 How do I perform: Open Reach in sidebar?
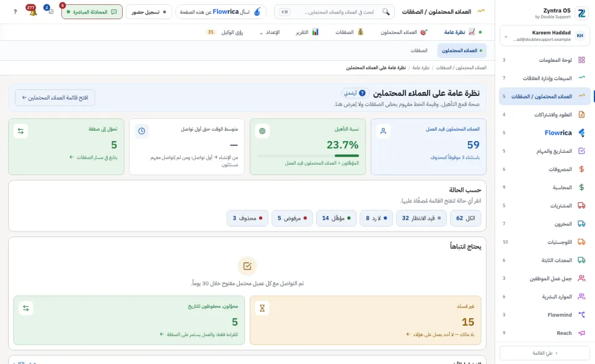(x=545, y=333)
